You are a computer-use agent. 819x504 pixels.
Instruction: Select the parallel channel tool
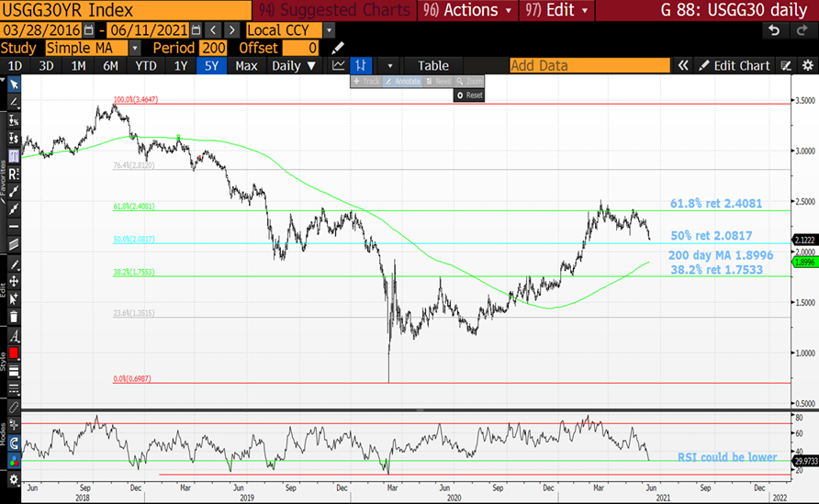14,244
